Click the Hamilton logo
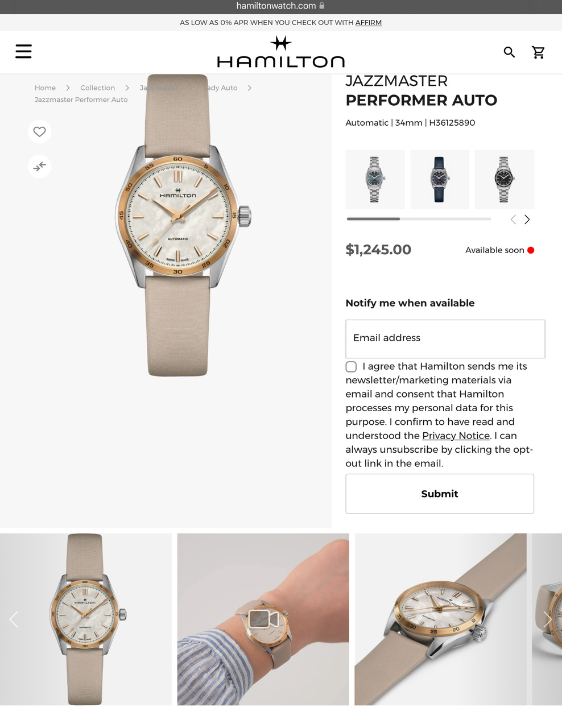 pos(281,52)
